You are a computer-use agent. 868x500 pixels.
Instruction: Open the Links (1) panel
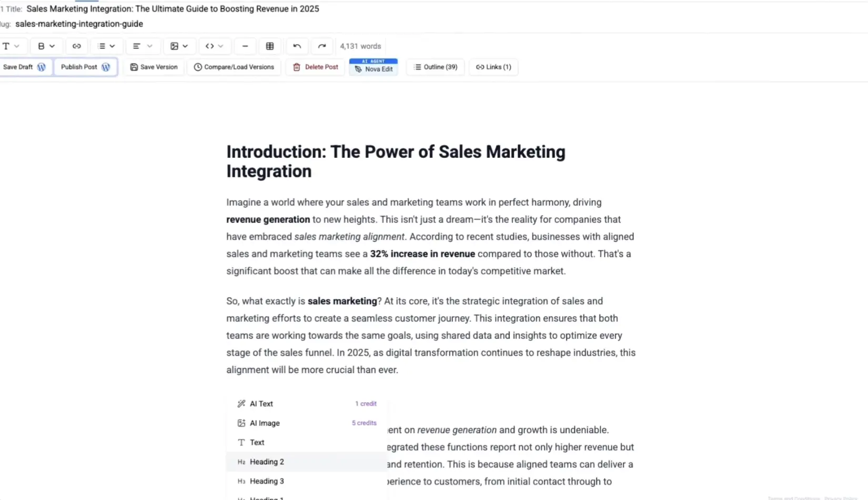point(493,67)
